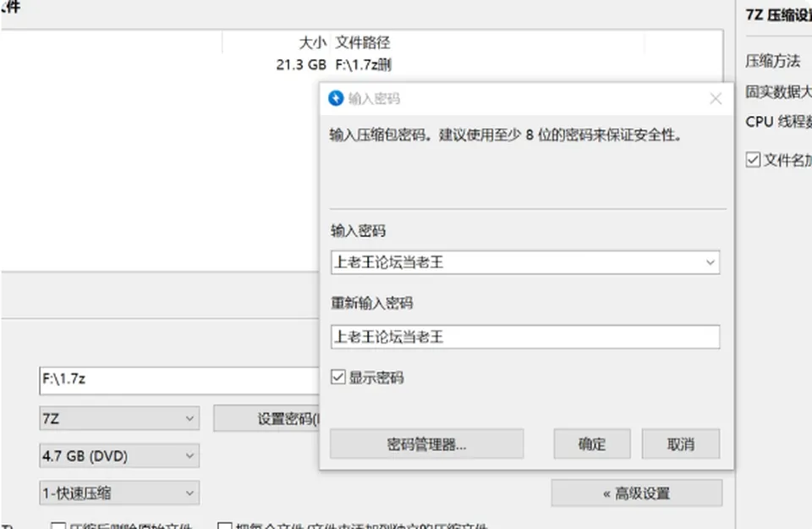Click the F:\1.7z output path field
This screenshot has width=812, height=529.
pyautogui.click(x=179, y=379)
